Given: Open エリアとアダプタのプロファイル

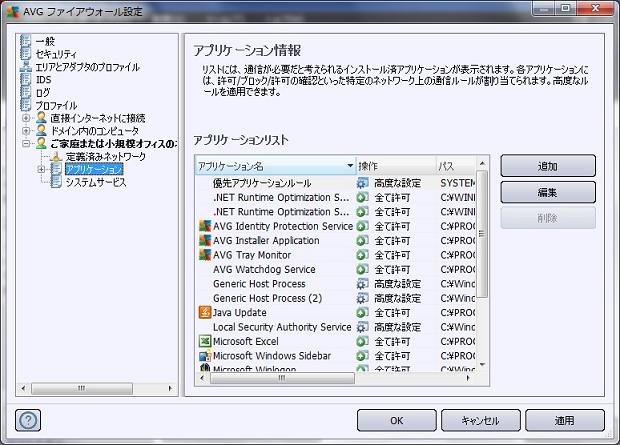Looking at the screenshot, I should click(87, 67).
